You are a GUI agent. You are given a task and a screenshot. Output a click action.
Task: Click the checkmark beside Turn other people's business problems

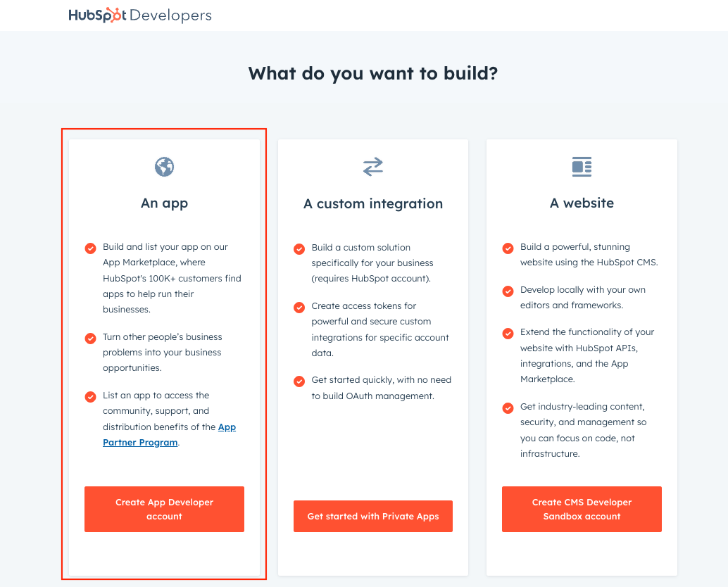coord(90,338)
